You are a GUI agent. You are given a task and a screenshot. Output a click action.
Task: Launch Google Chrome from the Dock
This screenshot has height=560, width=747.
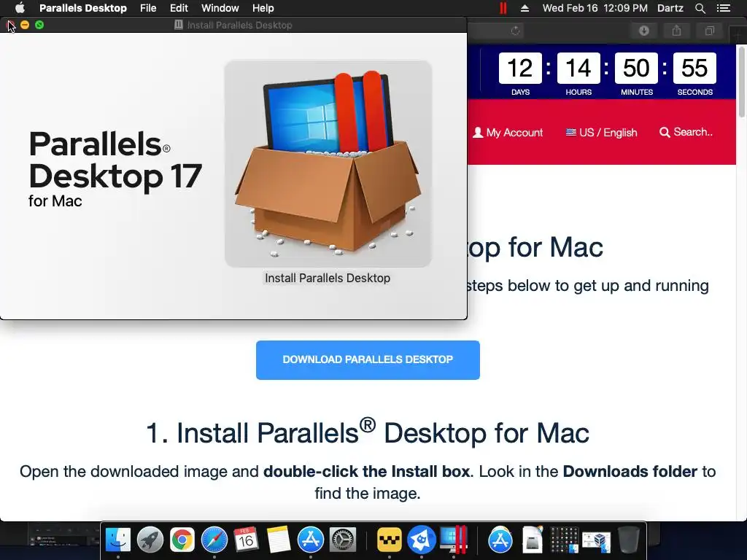click(x=182, y=540)
